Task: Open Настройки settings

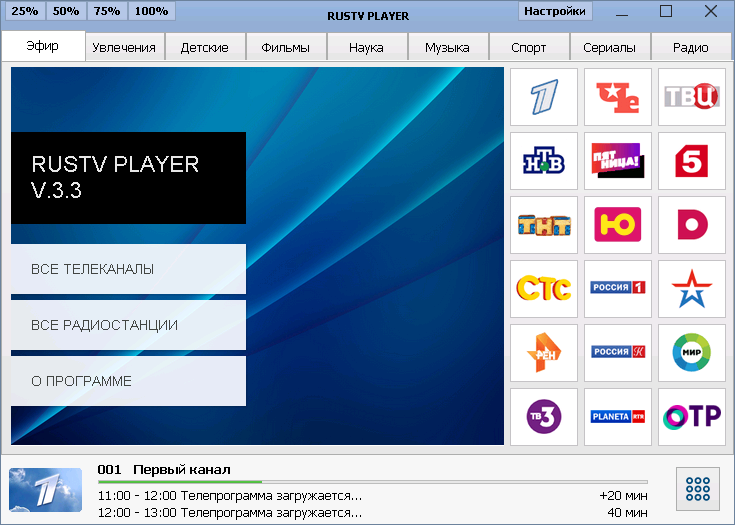Action: 555,11
